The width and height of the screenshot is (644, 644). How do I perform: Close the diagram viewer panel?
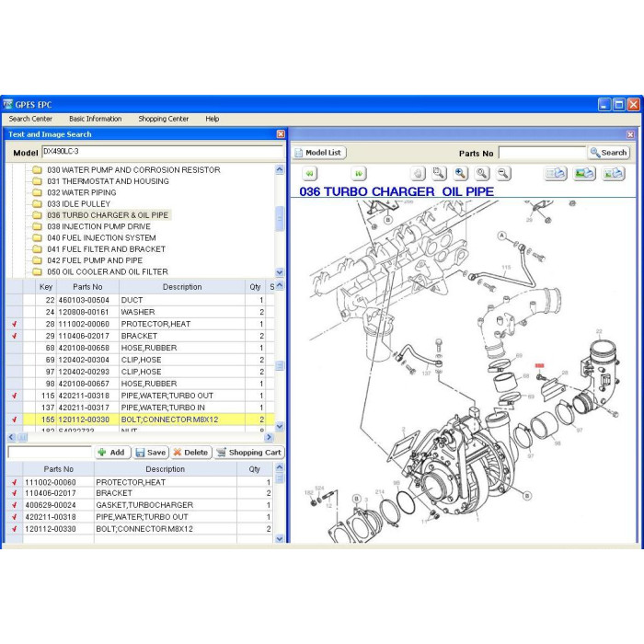(x=630, y=134)
